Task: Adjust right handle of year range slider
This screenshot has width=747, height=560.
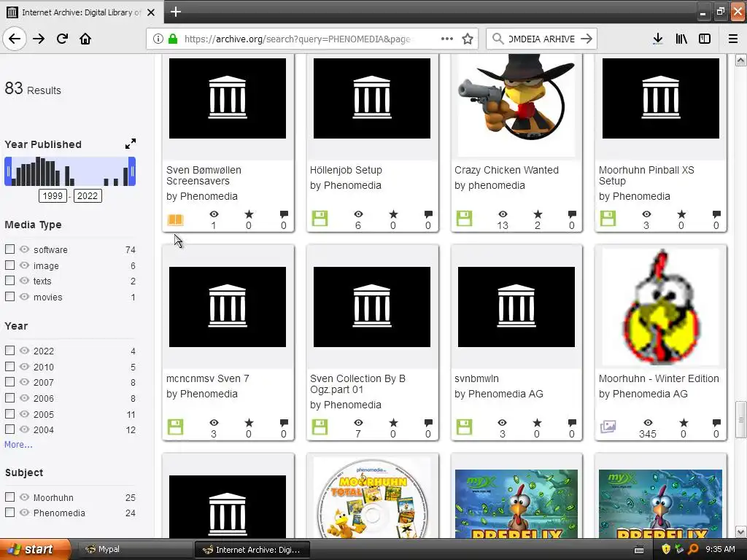Action: point(133,171)
